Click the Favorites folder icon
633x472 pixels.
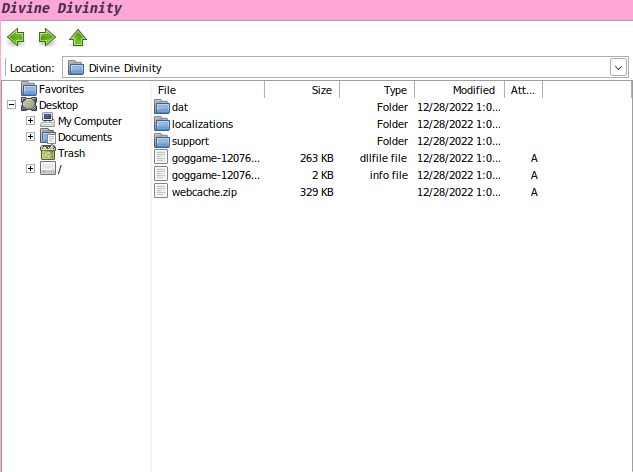click(29, 88)
